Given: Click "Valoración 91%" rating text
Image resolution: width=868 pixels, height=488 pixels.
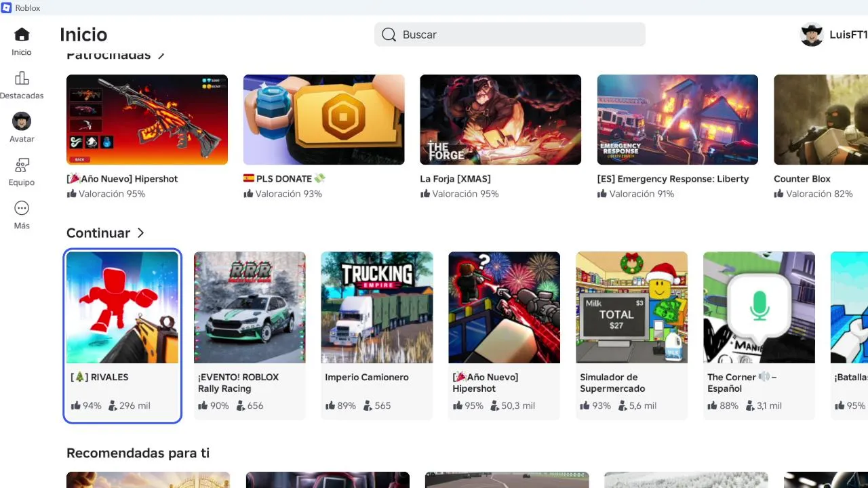Looking at the screenshot, I should pyautogui.click(x=642, y=194).
